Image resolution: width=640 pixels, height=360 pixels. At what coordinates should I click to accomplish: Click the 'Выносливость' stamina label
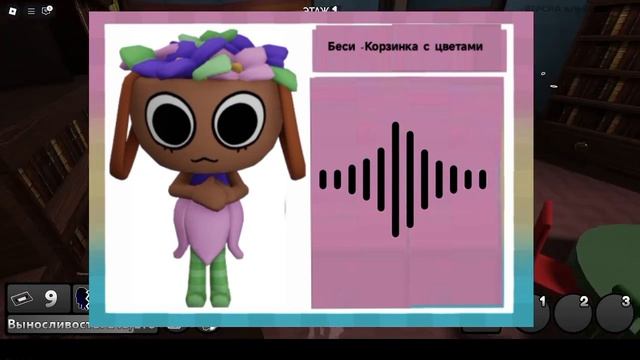click(x=48, y=325)
